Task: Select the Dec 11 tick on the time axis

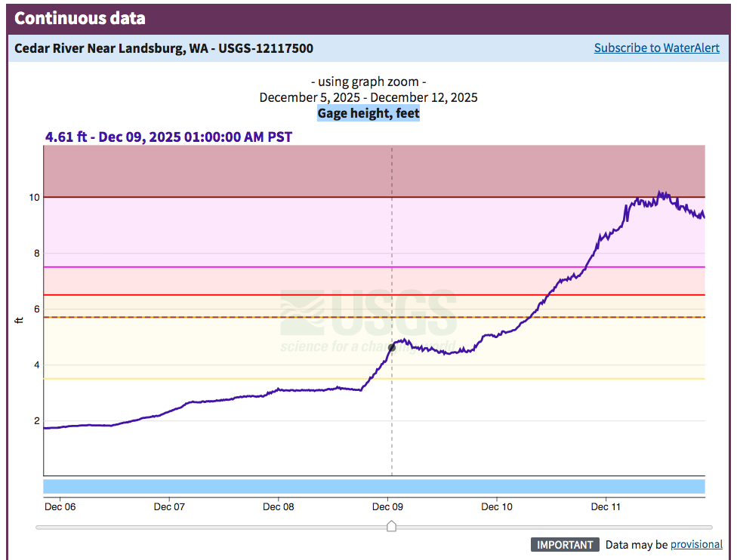Action: tap(606, 506)
